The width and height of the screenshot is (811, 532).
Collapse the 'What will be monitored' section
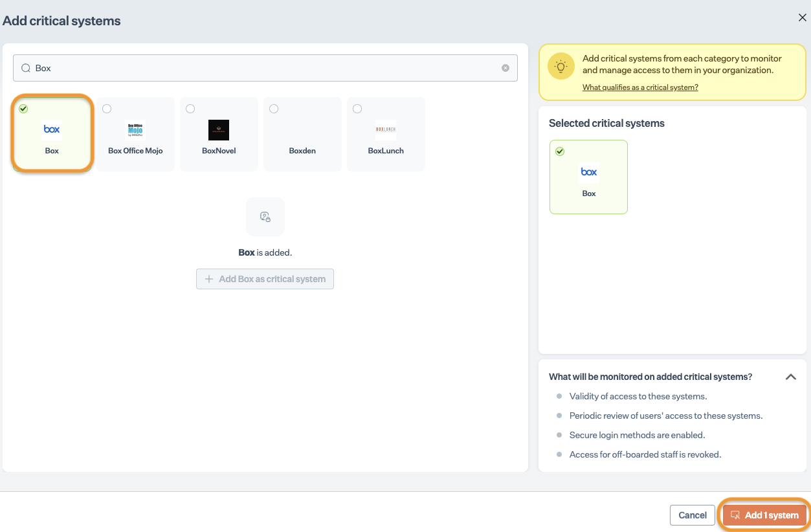point(790,377)
